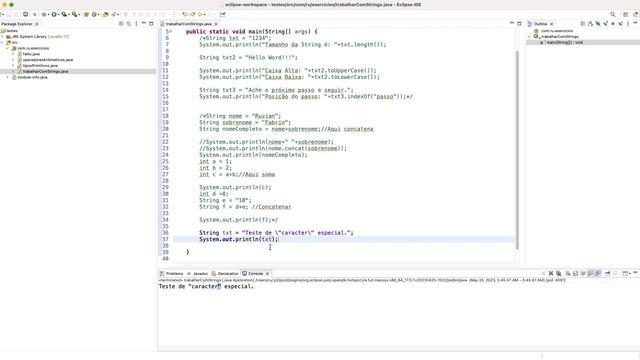Viewport: 640px width, 360px height.
Task: Place cursor on line 36 String txt
Action: click(x=276, y=233)
